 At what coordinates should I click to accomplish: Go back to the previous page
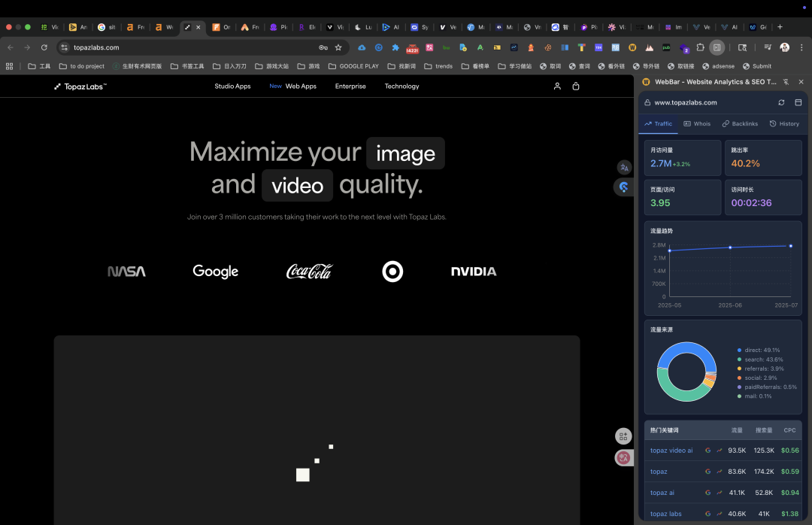[x=11, y=47]
